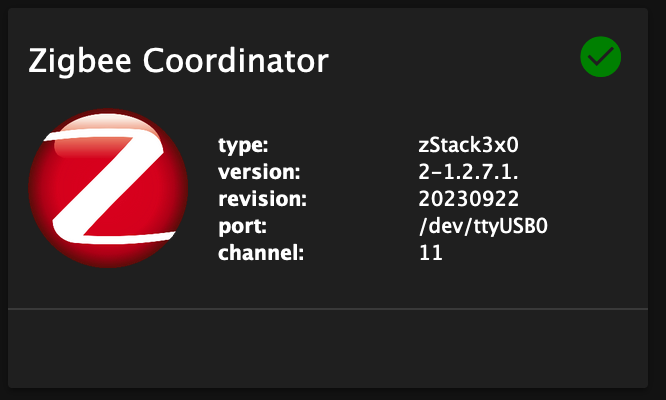Viewport: 666px width, 400px height.
Task: Click the type: label
Action: point(243,146)
